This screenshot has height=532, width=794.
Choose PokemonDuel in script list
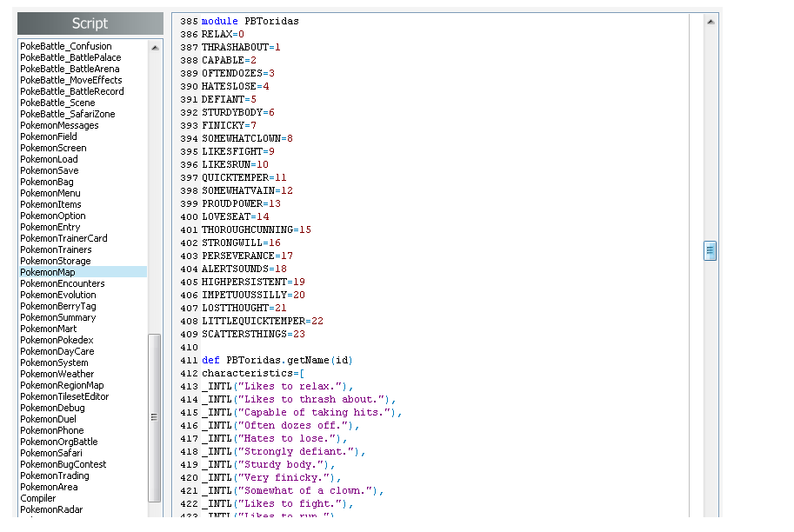pyautogui.click(x=48, y=419)
